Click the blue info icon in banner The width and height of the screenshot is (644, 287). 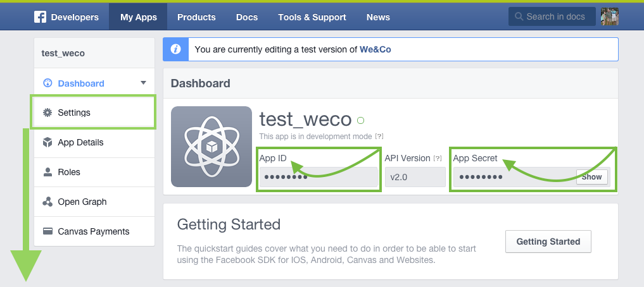[176, 49]
